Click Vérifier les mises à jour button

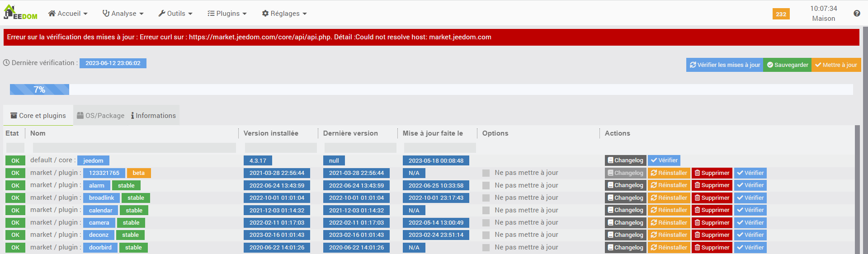[x=725, y=65]
